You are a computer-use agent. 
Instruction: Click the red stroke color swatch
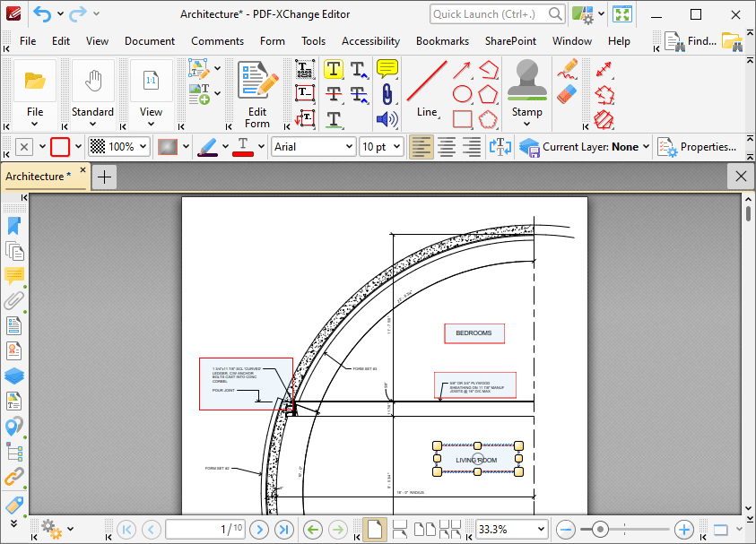tap(60, 146)
